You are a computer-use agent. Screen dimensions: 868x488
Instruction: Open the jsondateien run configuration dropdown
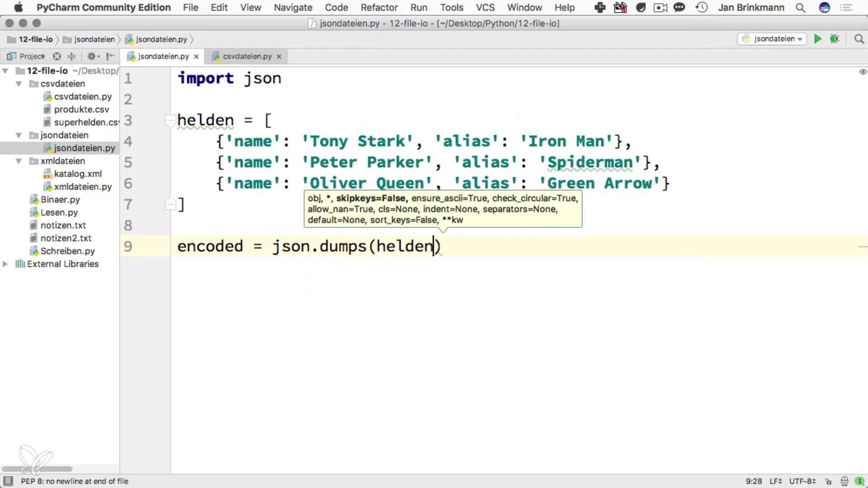(772, 39)
